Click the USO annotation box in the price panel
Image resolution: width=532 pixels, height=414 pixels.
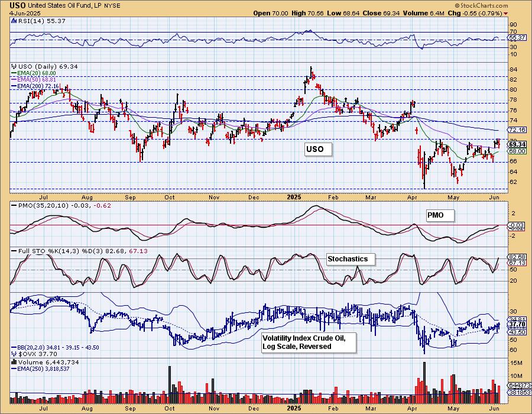point(318,149)
